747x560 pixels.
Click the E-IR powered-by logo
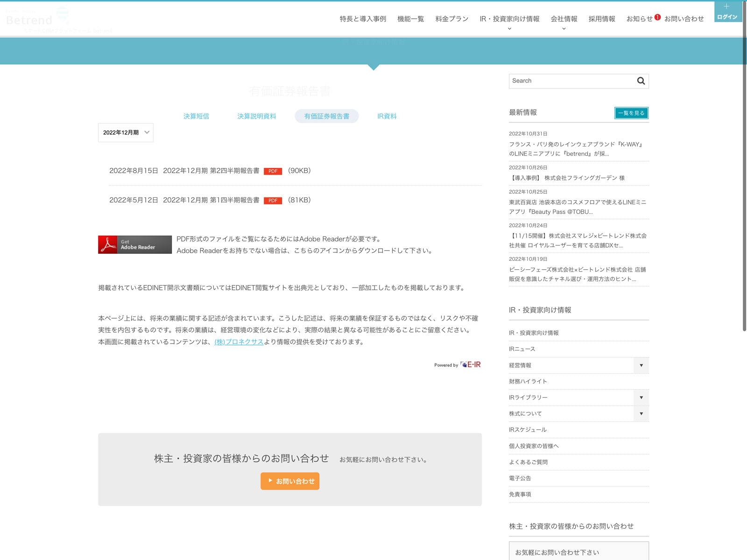coord(470,364)
